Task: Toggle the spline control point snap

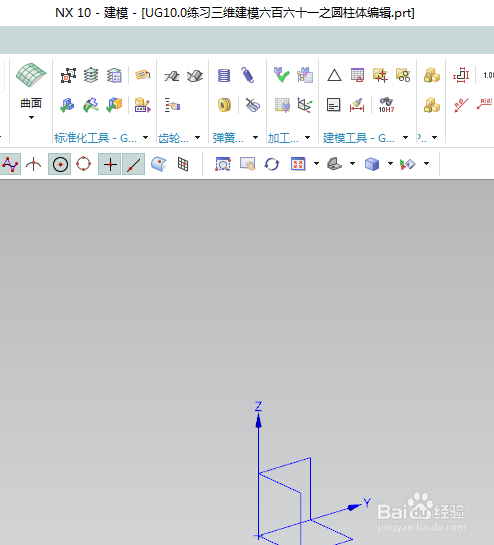Action: pos(10,164)
